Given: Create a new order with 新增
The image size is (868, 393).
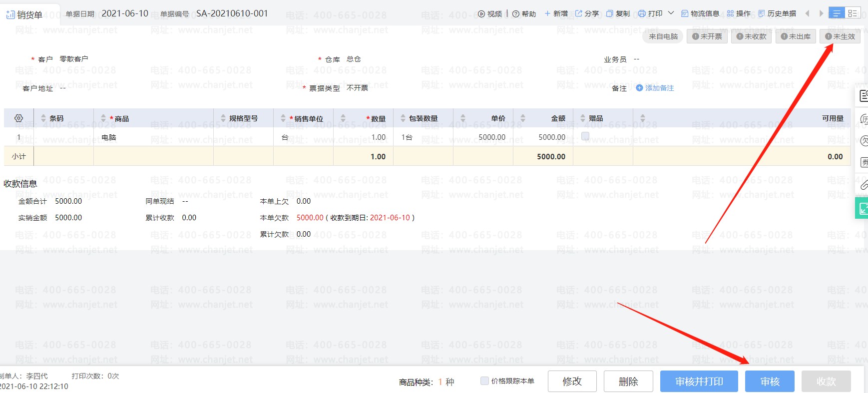Looking at the screenshot, I should click(x=556, y=13).
